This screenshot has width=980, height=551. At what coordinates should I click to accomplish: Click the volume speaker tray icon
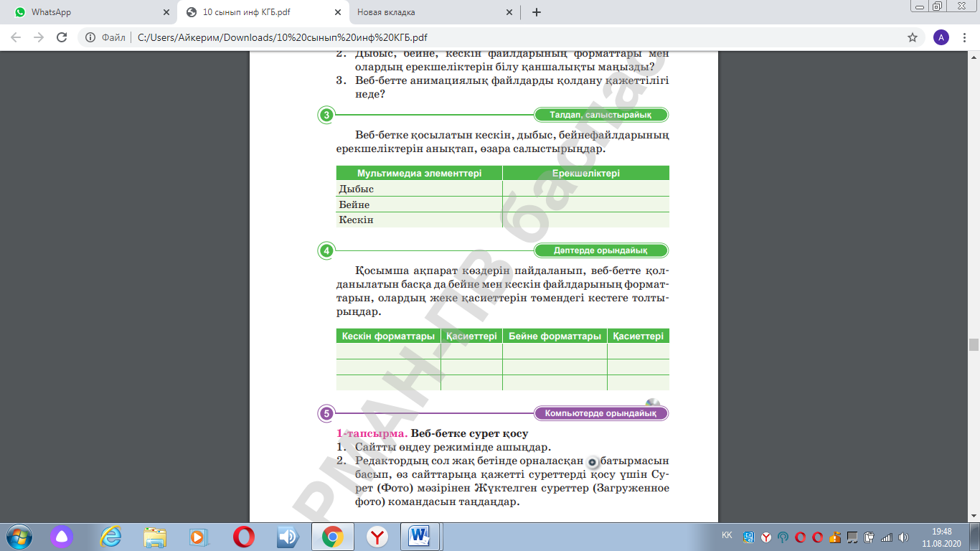pos(903,537)
